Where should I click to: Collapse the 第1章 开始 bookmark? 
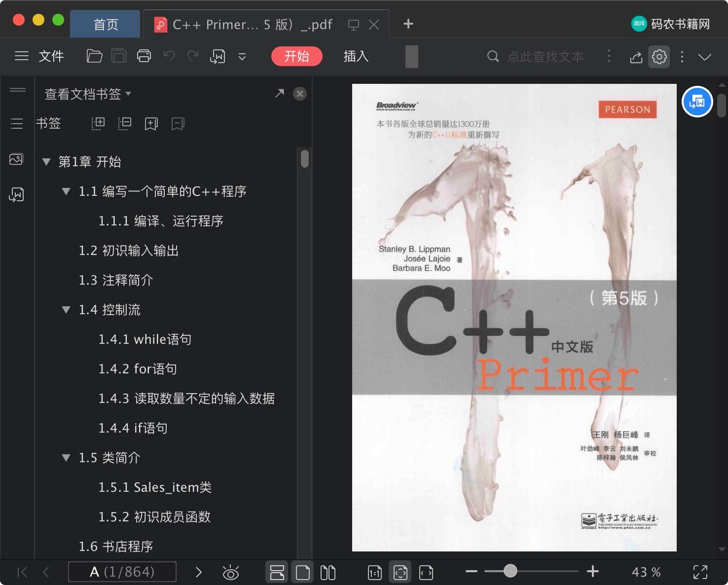(46, 162)
